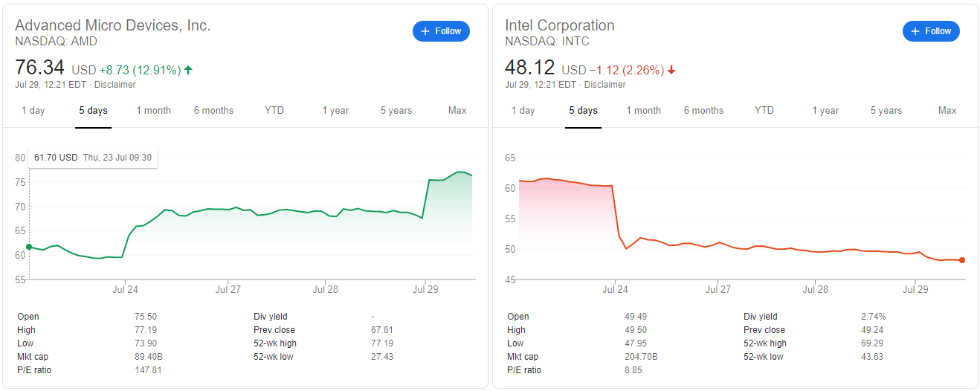
Task: View Intel 5 years chart
Action: tap(886, 111)
